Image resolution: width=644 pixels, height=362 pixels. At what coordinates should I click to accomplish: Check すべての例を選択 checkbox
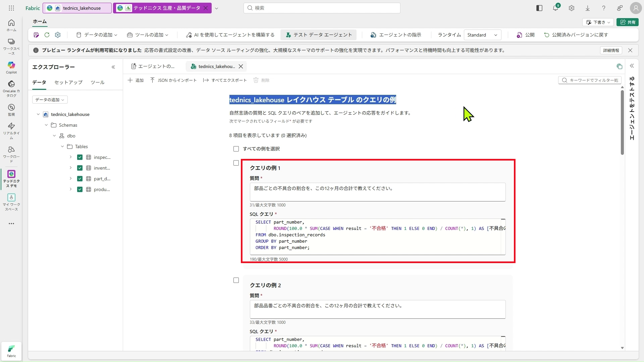236,149
